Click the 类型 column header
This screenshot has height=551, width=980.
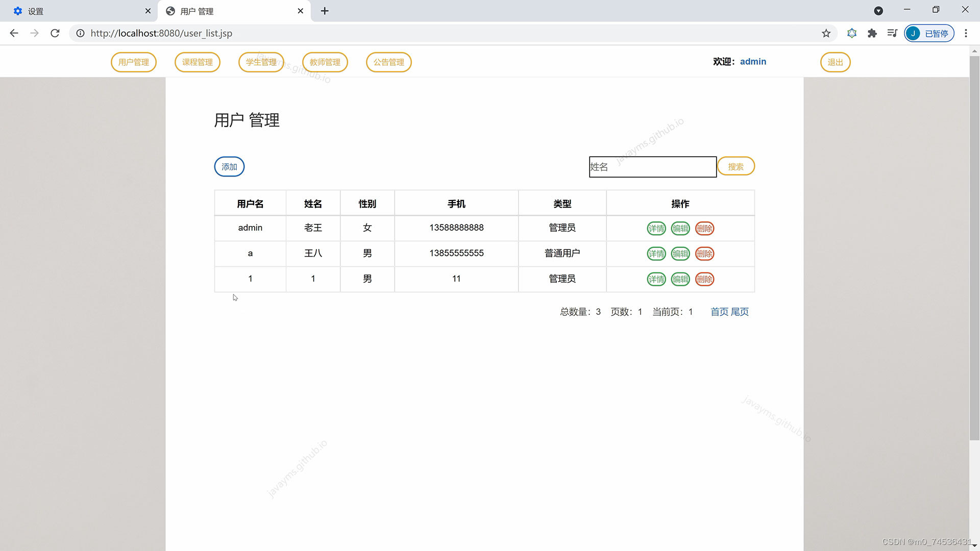pos(562,204)
